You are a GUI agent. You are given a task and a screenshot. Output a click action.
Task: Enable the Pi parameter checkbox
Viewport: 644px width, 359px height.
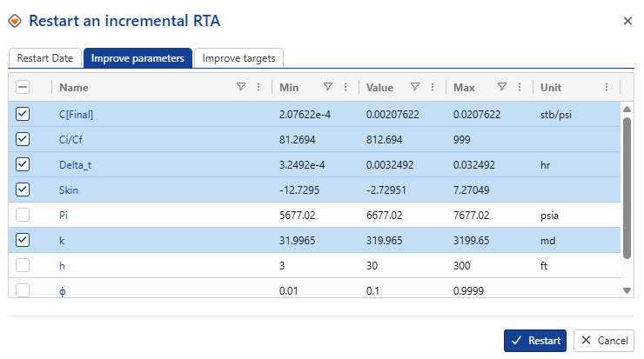click(23, 215)
